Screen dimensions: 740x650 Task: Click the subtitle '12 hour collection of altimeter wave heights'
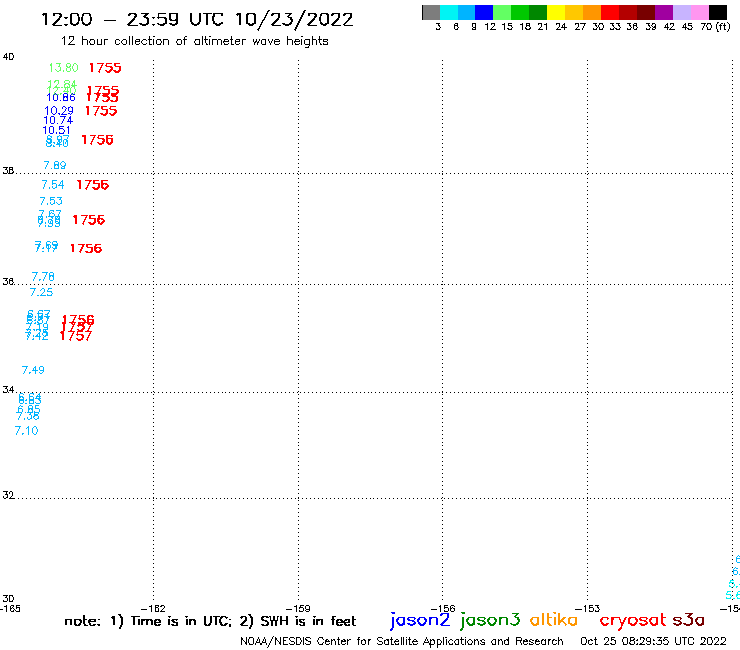[194, 41]
